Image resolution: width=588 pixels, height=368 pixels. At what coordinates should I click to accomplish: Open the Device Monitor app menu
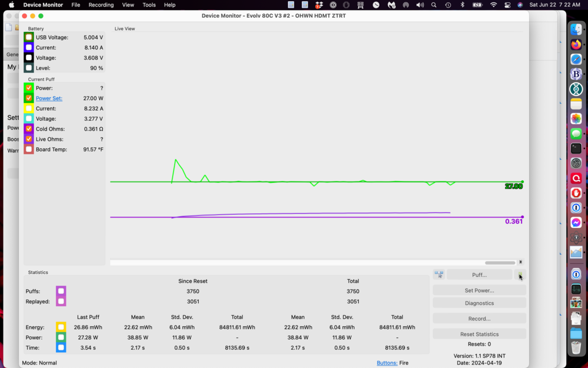(x=43, y=5)
